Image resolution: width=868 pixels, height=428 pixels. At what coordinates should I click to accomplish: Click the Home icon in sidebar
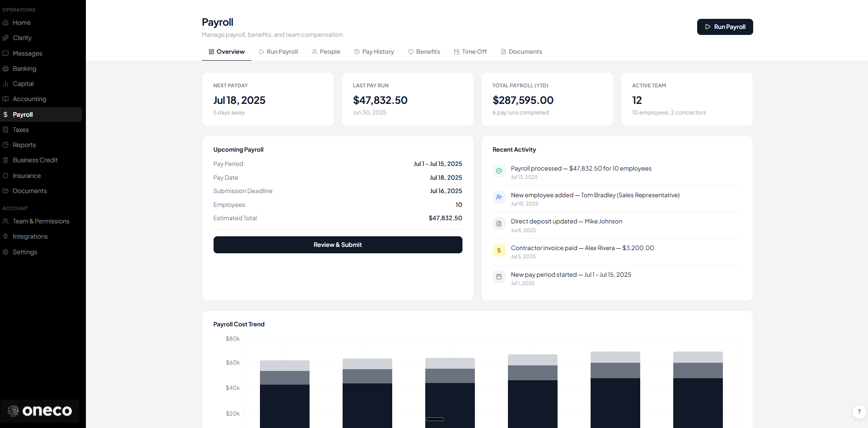point(6,23)
